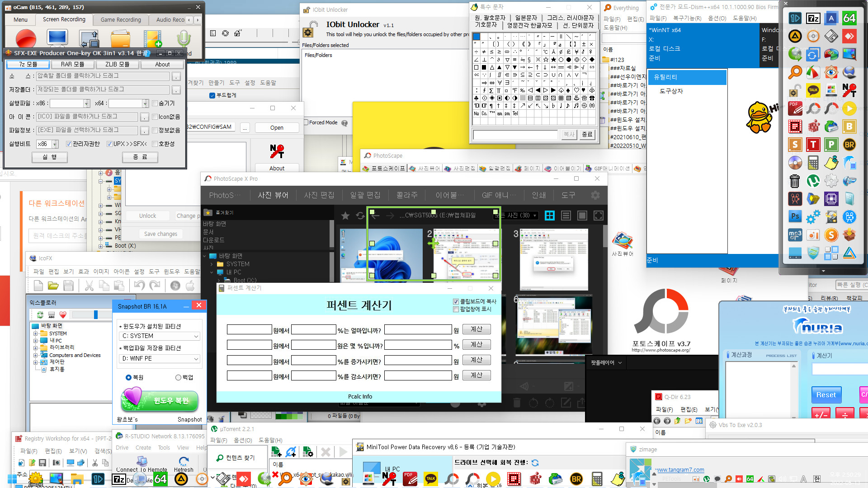Uncheck 클립보드에 복사 in 퍼센트 계산기
Image resolution: width=868 pixels, height=488 pixels.
tap(456, 301)
